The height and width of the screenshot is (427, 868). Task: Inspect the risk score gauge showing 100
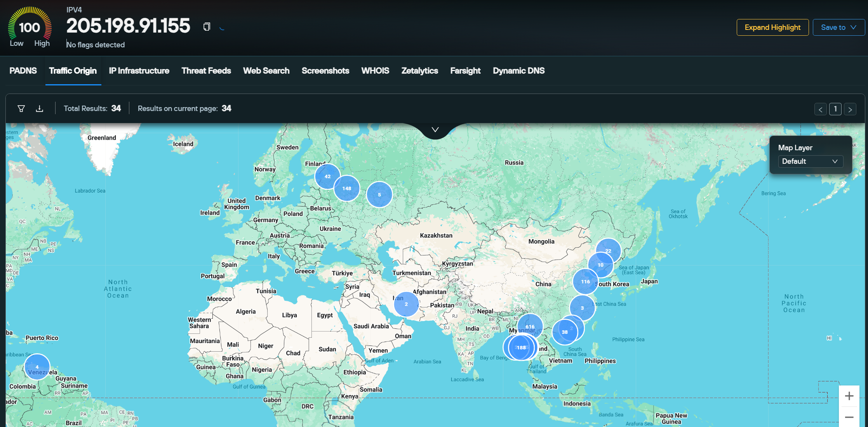click(x=29, y=28)
